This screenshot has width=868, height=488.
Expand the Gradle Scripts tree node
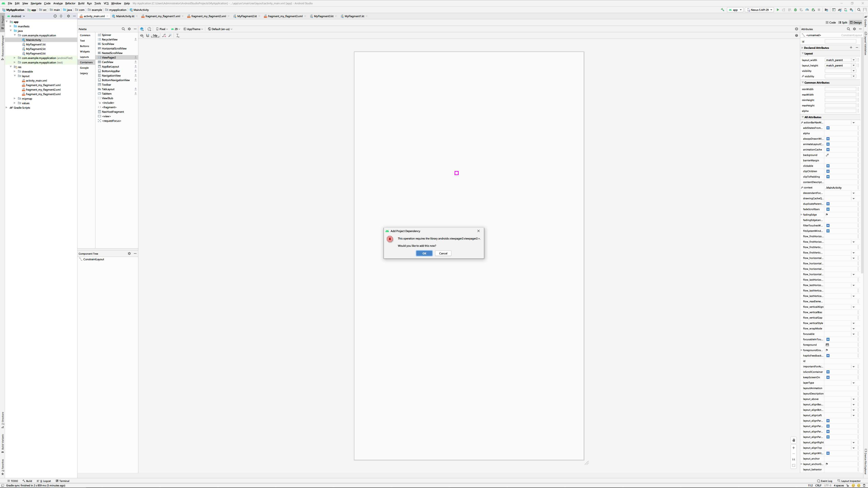point(6,108)
